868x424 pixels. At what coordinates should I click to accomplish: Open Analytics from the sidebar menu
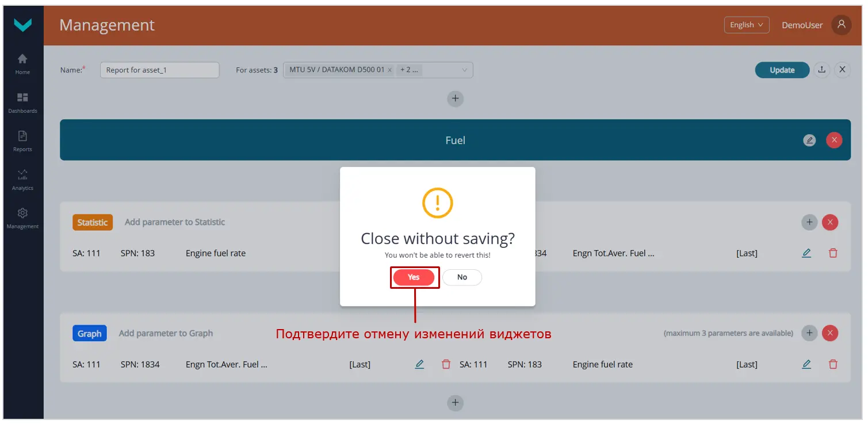click(x=22, y=178)
